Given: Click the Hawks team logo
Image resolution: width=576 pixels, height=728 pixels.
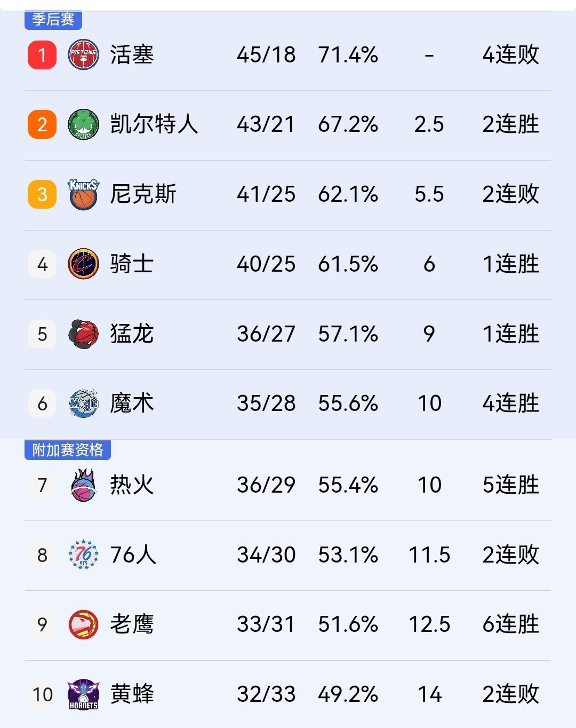Looking at the screenshot, I should tap(83, 624).
